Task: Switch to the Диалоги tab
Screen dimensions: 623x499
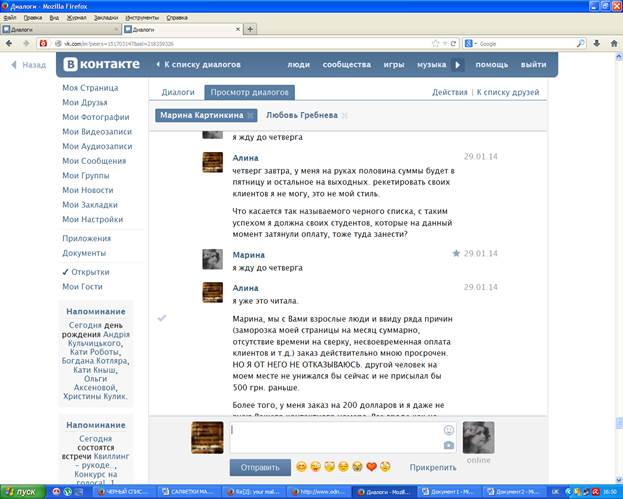Action: (178, 92)
